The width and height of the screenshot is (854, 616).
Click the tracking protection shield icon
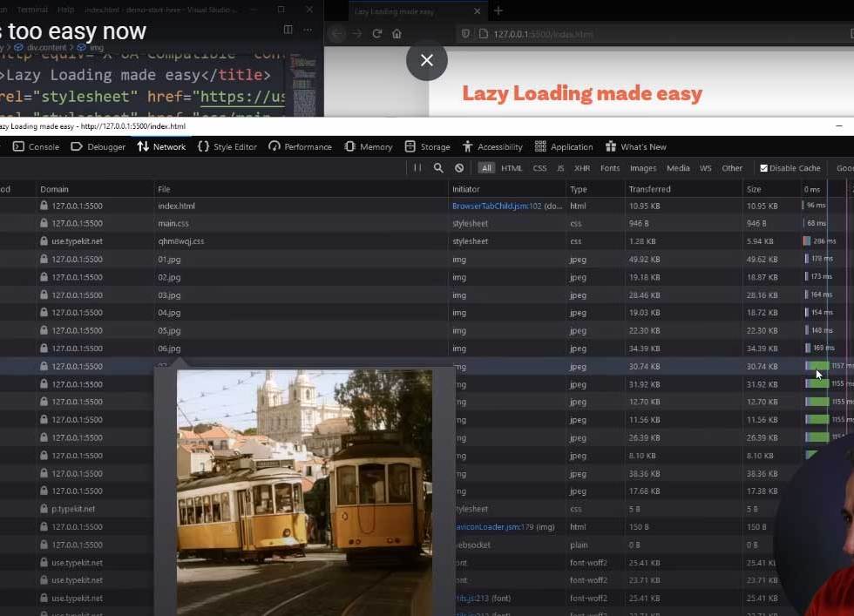coord(467,34)
